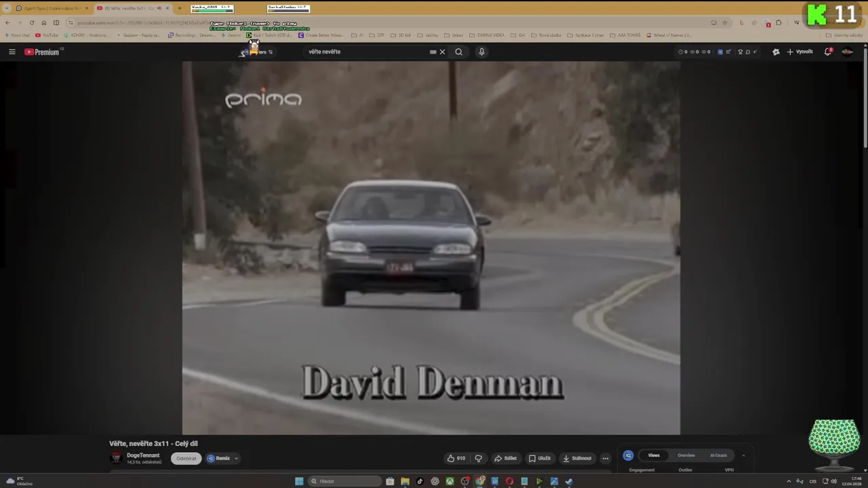This screenshot has height=488, width=868.
Task: Open the all bookmarks folder on right
Action: 844,35
